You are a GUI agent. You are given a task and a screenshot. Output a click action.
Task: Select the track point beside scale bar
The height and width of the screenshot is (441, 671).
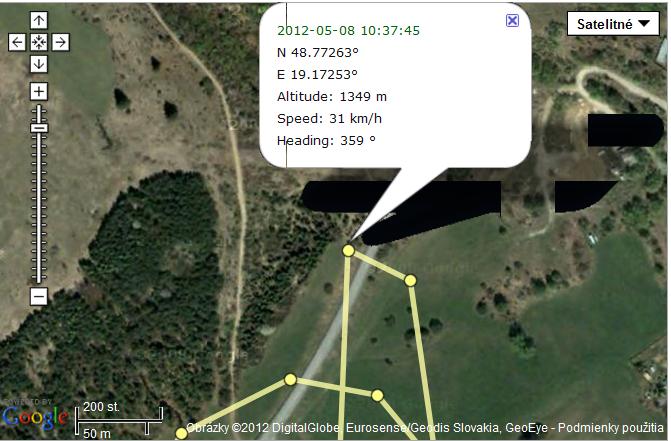pyautogui.click(x=181, y=434)
